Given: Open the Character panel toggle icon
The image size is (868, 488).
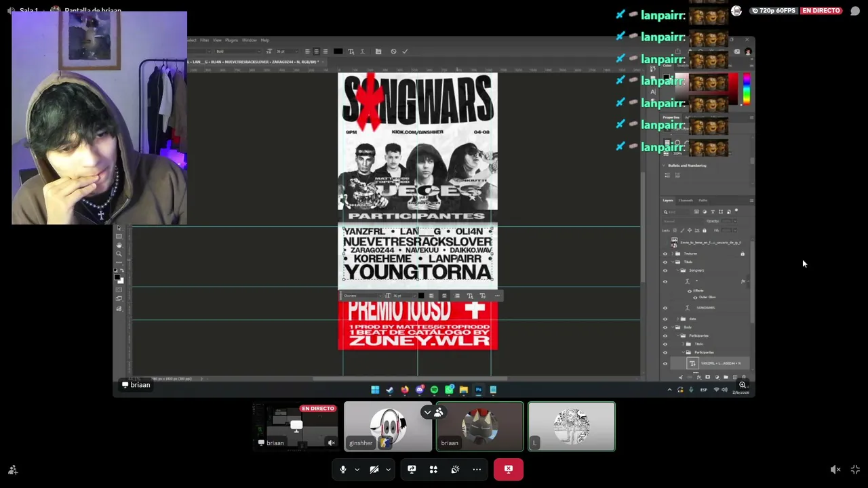Looking at the screenshot, I should pos(378,52).
